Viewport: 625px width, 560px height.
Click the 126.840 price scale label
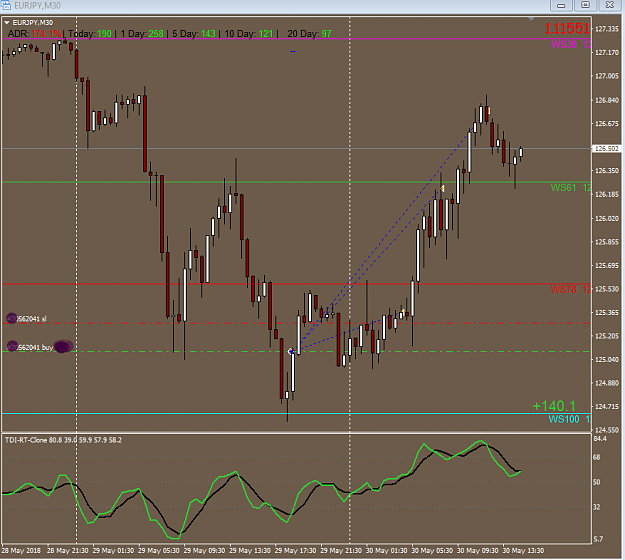click(607, 100)
